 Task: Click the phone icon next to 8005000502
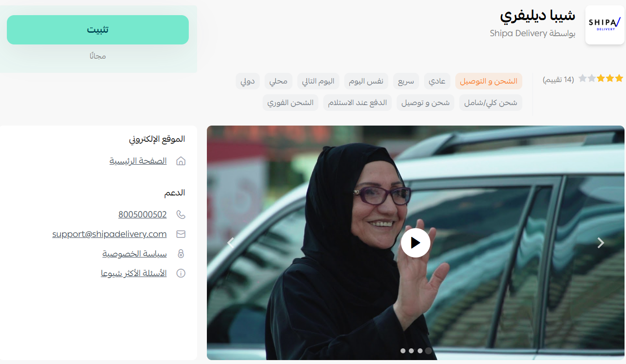[x=181, y=214]
